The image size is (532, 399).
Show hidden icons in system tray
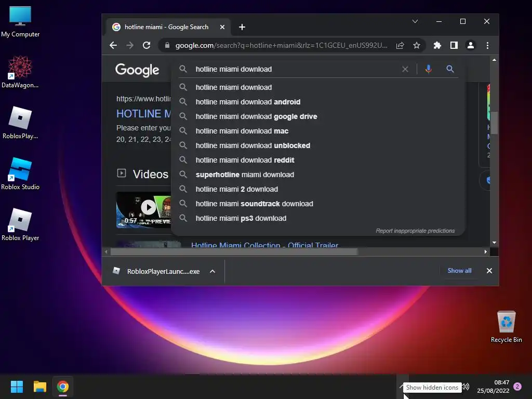click(x=402, y=387)
